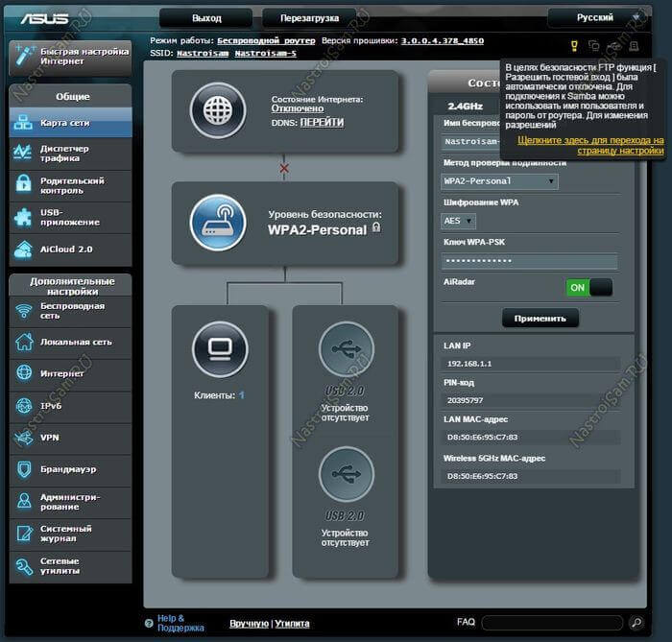Open Quick Internet Setup wizard icon
This screenshot has height=642, width=672.
24,56
